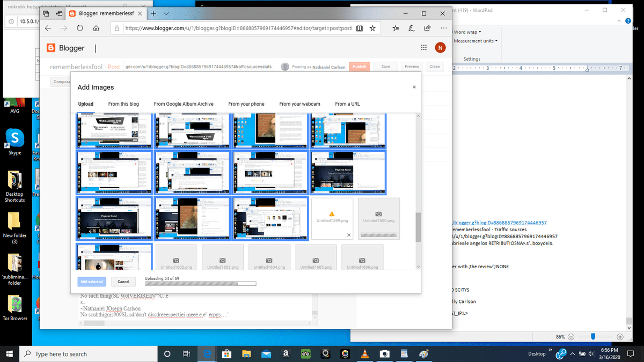Click the Edge Home button
The width and height of the screenshot is (644, 362).
pos(96,28)
